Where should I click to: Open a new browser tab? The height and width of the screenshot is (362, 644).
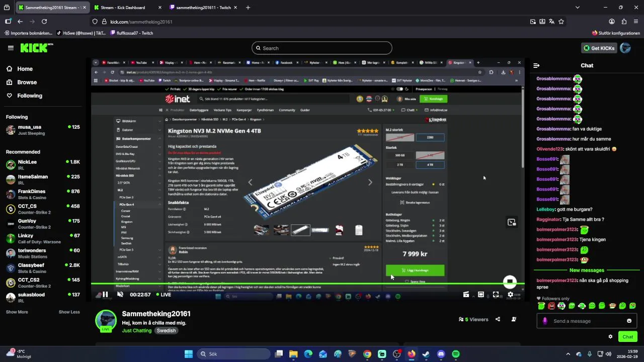pos(248,8)
